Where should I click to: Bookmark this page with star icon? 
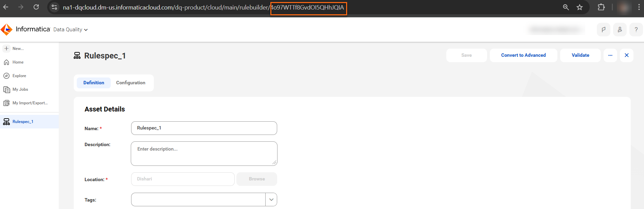[x=580, y=7]
